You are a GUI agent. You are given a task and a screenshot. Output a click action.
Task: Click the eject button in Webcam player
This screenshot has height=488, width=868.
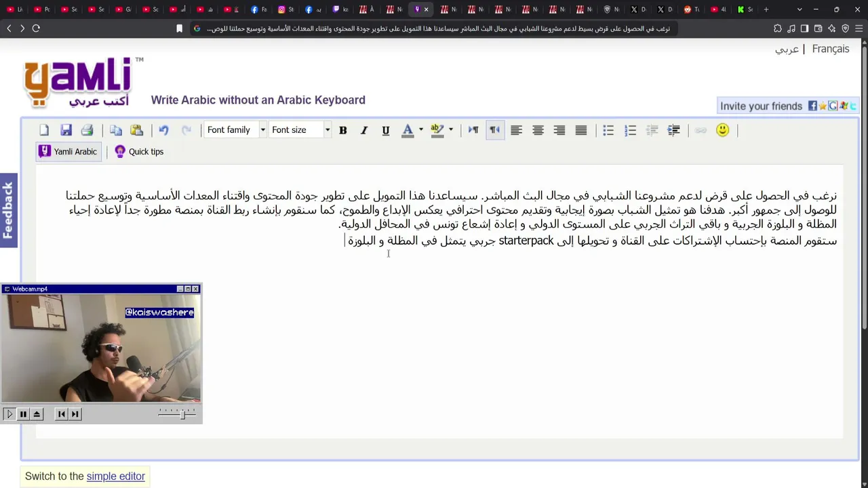click(x=37, y=414)
